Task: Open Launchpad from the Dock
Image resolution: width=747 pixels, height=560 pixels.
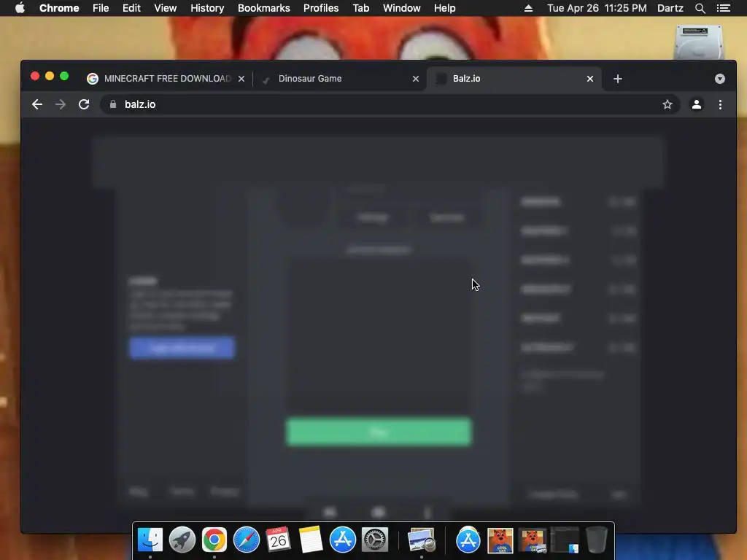Action: pos(182,540)
